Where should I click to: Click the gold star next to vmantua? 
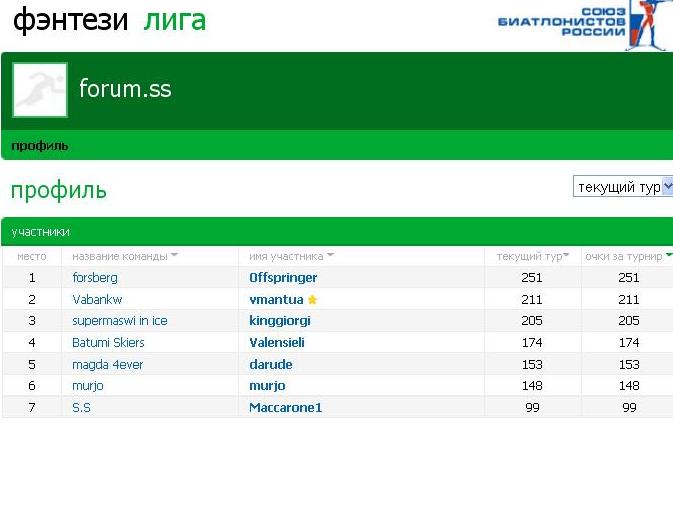[312, 300]
